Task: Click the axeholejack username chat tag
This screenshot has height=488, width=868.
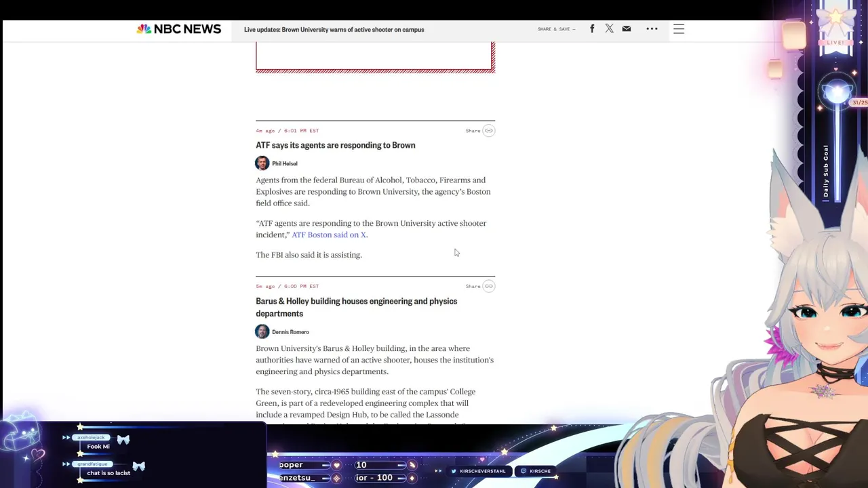Action: click(x=90, y=437)
